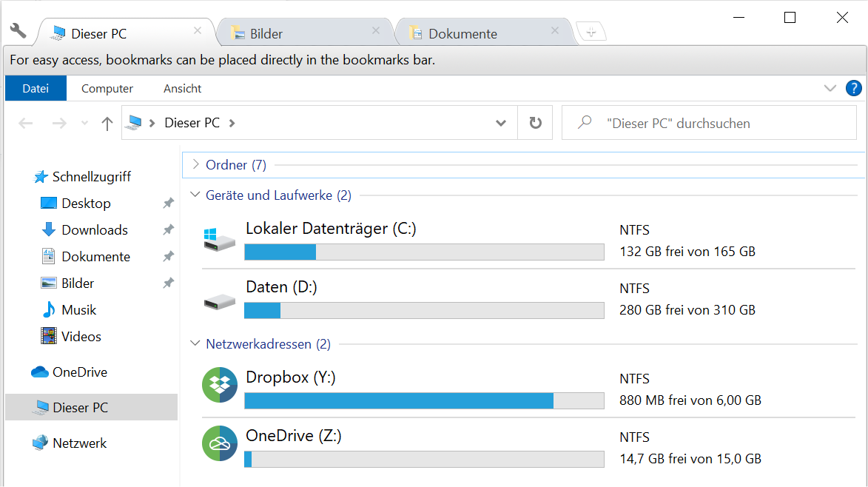Select Netzwerkadressen (2) heading
This screenshot has width=868, height=487.
tap(268, 344)
